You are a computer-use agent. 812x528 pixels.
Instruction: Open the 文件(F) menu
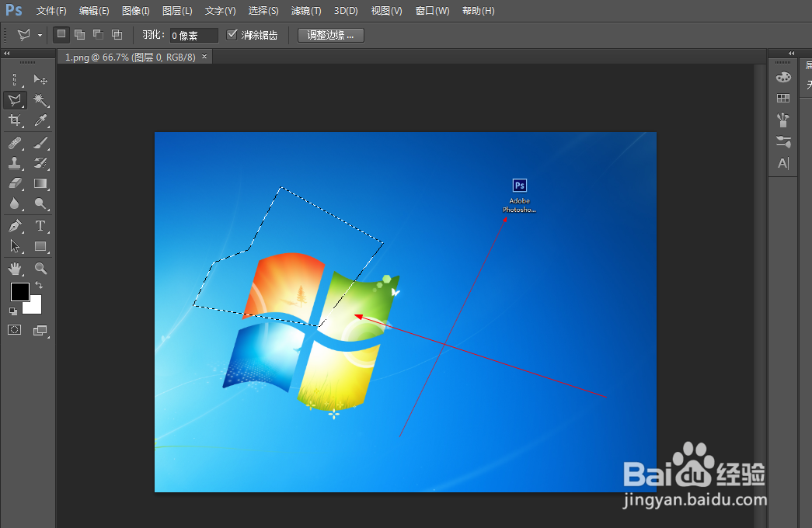tap(51, 11)
